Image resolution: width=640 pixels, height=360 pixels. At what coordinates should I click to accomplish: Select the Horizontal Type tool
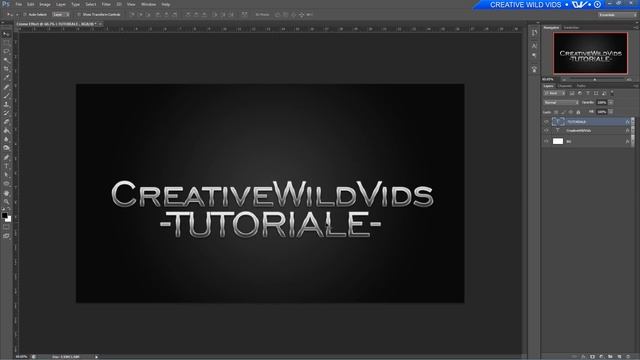pyautogui.click(x=6, y=166)
